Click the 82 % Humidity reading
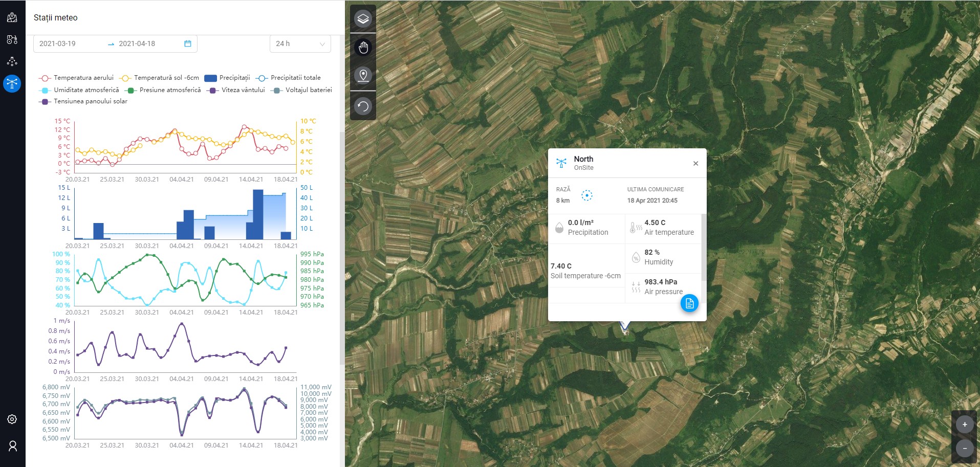Image resolution: width=980 pixels, height=467 pixels. pyautogui.click(x=658, y=257)
